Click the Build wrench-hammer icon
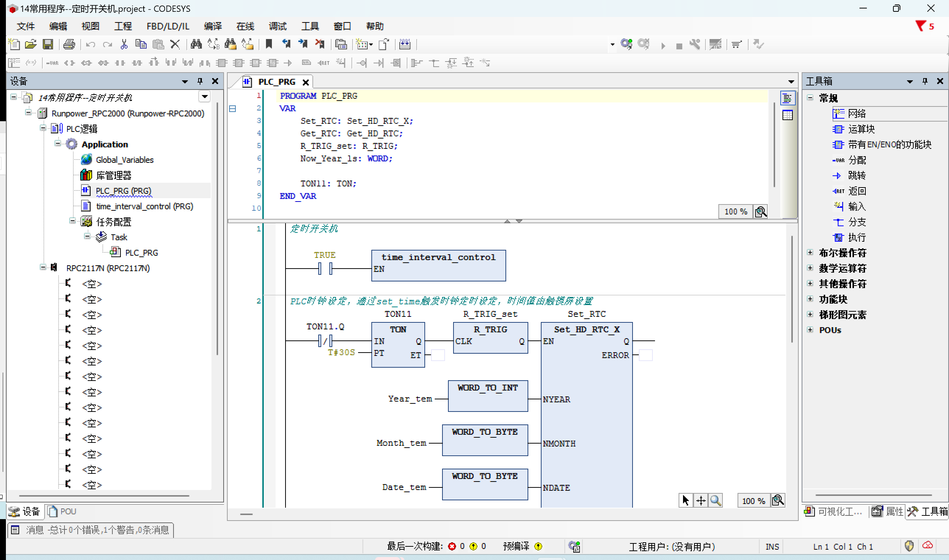The height and width of the screenshot is (560, 949). [x=695, y=45]
